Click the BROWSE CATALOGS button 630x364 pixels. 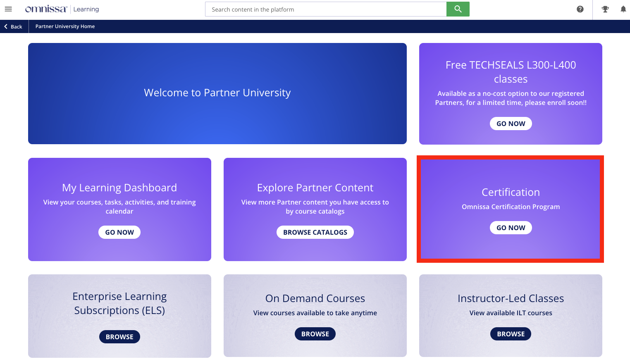315,232
